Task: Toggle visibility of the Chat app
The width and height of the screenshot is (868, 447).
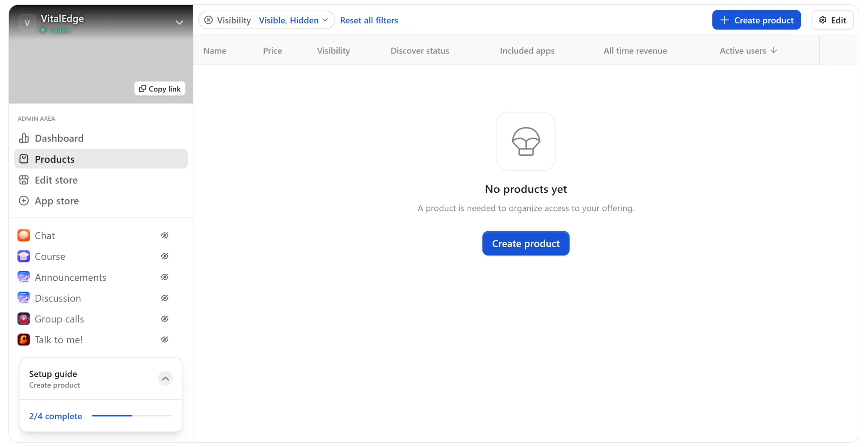Action: click(165, 236)
